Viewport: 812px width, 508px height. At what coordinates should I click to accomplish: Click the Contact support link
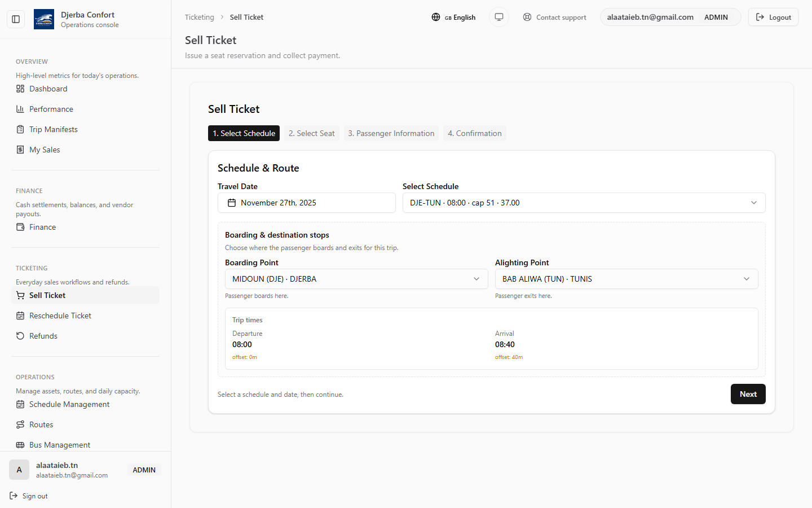(554, 17)
